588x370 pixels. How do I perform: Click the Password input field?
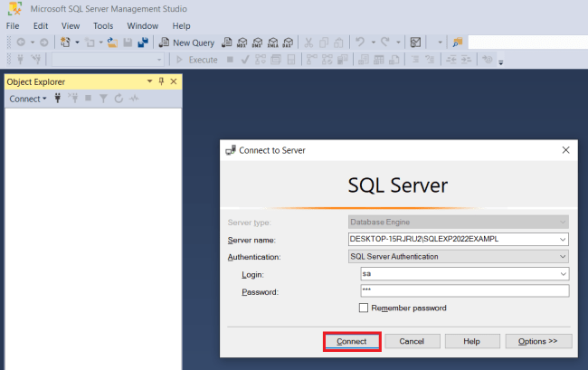465,291
